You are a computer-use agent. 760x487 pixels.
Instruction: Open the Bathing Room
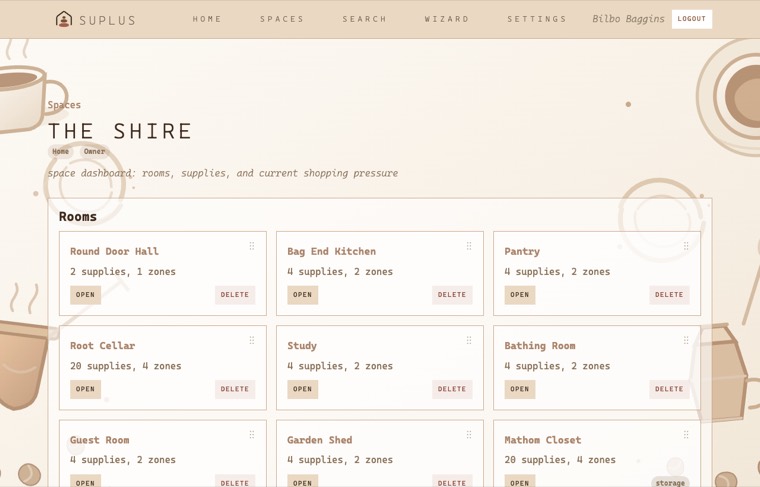(x=520, y=389)
